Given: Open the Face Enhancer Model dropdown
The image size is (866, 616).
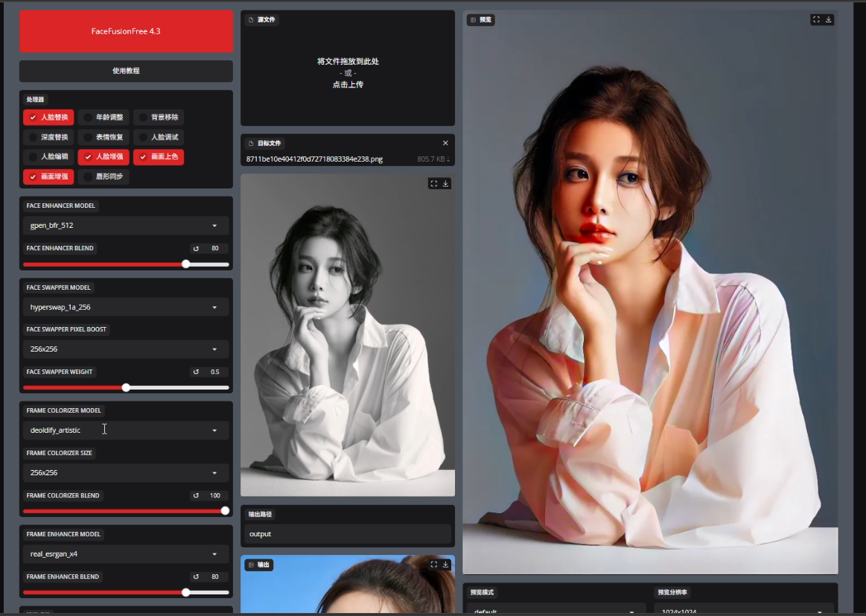Looking at the screenshot, I should click(x=126, y=226).
